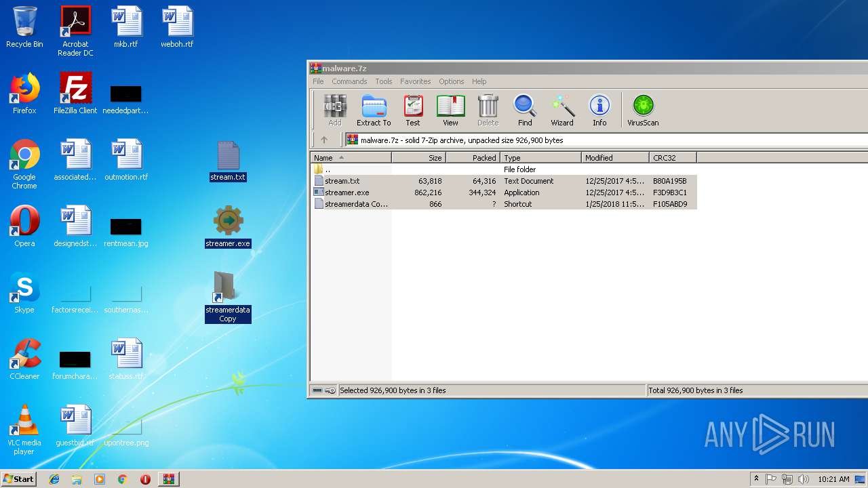The height and width of the screenshot is (488, 868).
Task: Open associated... desktop Word document
Action: coord(75,160)
